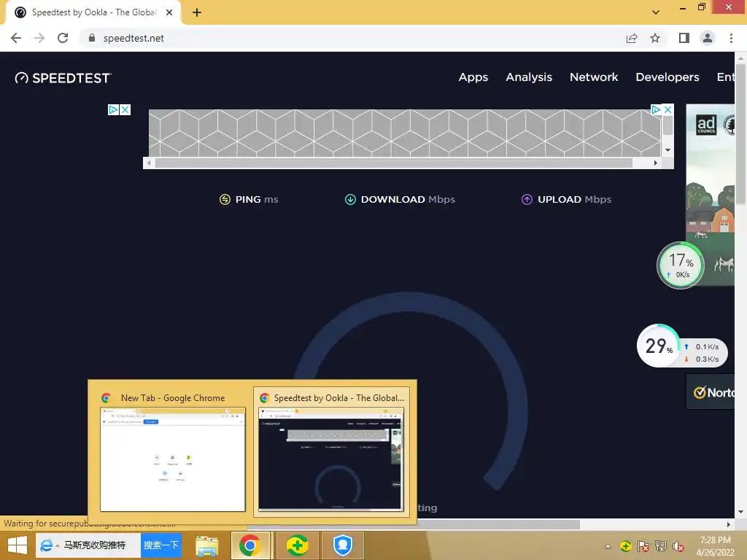Go forward to the next page

39,38
